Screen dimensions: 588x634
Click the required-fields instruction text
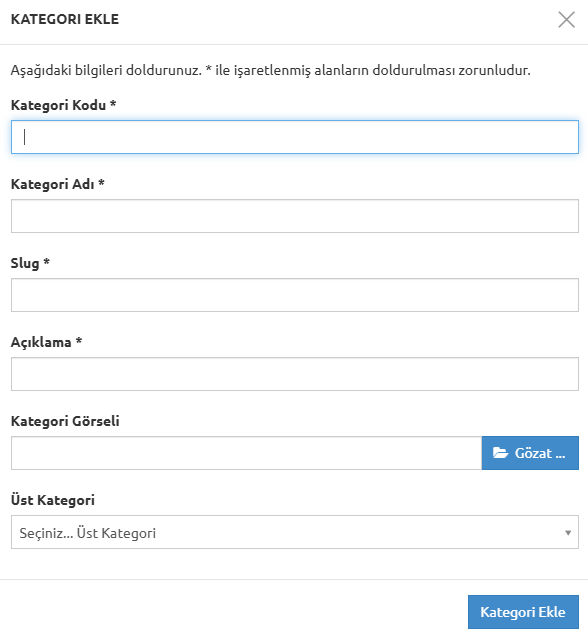point(271,70)
